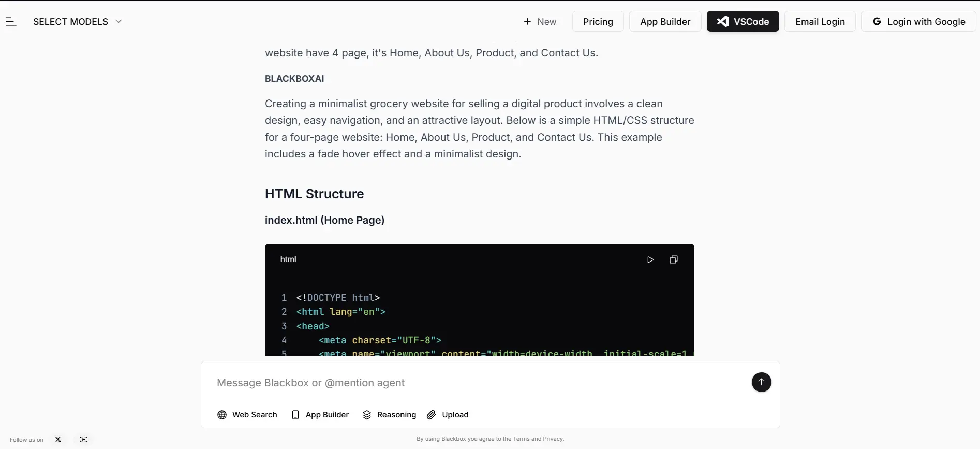Click the html language label

click(x=288, y=259)
